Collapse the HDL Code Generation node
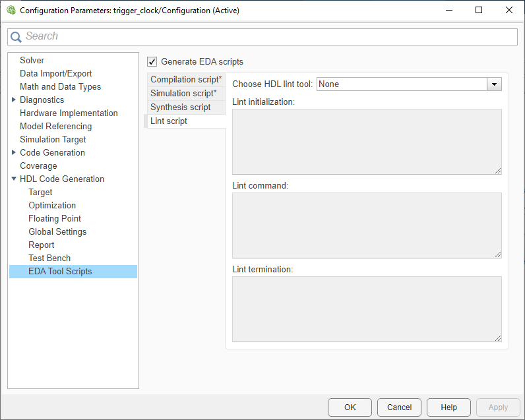 pyautogui.click(x=14, y=179)
